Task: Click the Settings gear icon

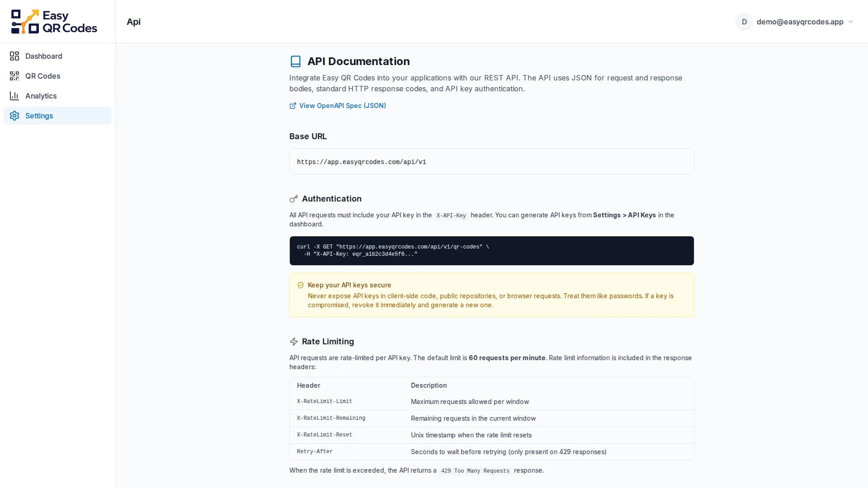Action: point(14,116)
